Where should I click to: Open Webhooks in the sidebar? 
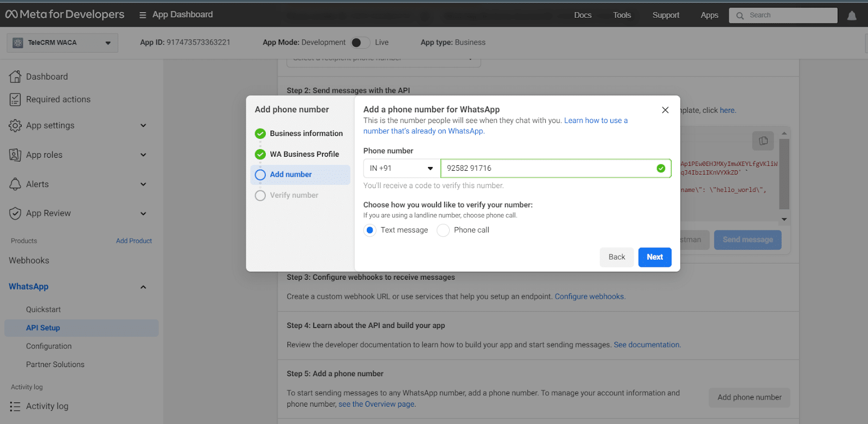[29, 260]
